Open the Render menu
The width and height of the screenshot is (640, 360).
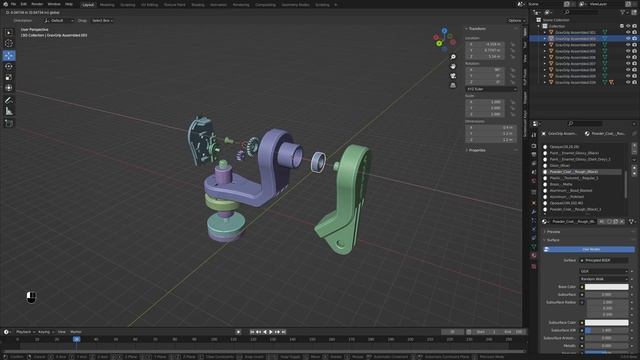[37, 4]
